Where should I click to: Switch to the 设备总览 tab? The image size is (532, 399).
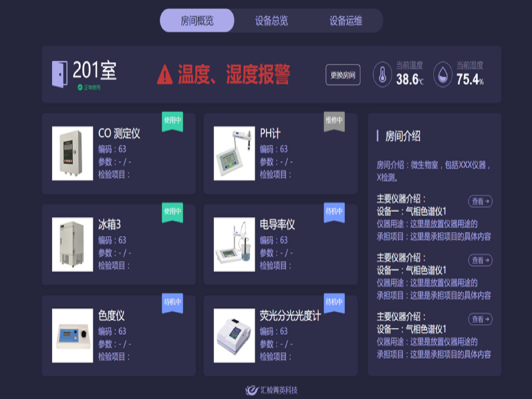[271, 21]
